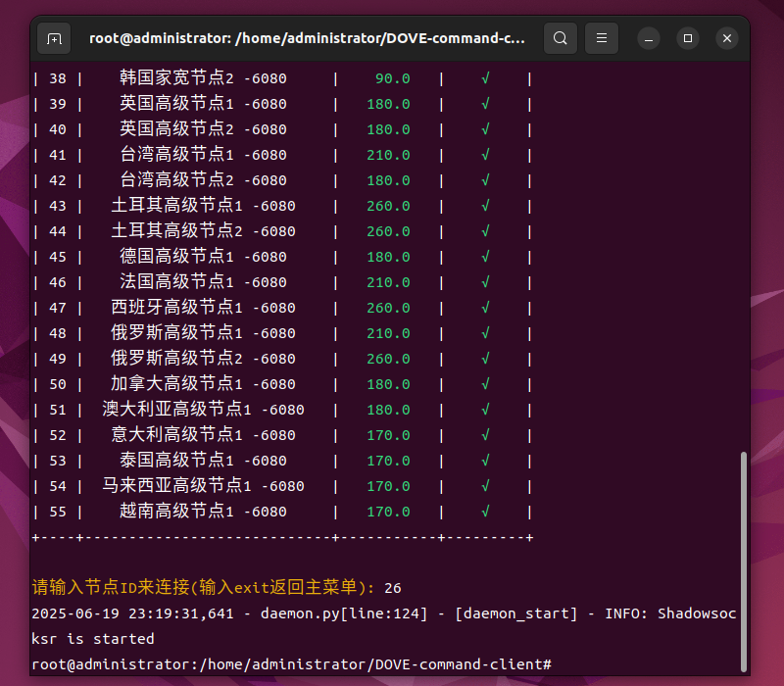Screen dimensions: 784x686
Task: Click the check mark in row 55
Action: click(485, 512)
